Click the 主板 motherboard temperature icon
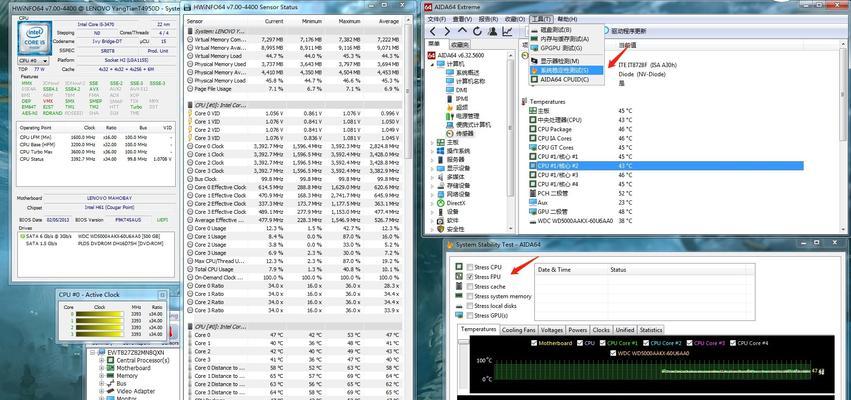The width and height of the screenshot is (851, 400). (532, 111)
